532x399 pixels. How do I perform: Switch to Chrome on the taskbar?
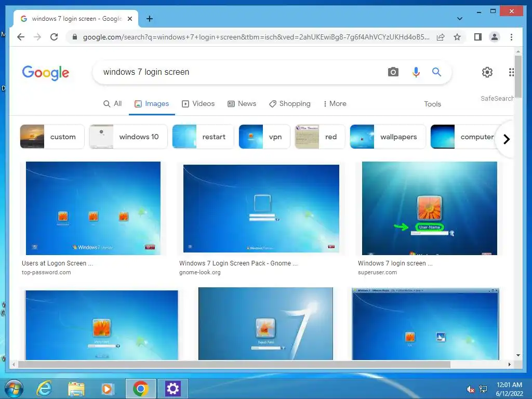[140, 389]
